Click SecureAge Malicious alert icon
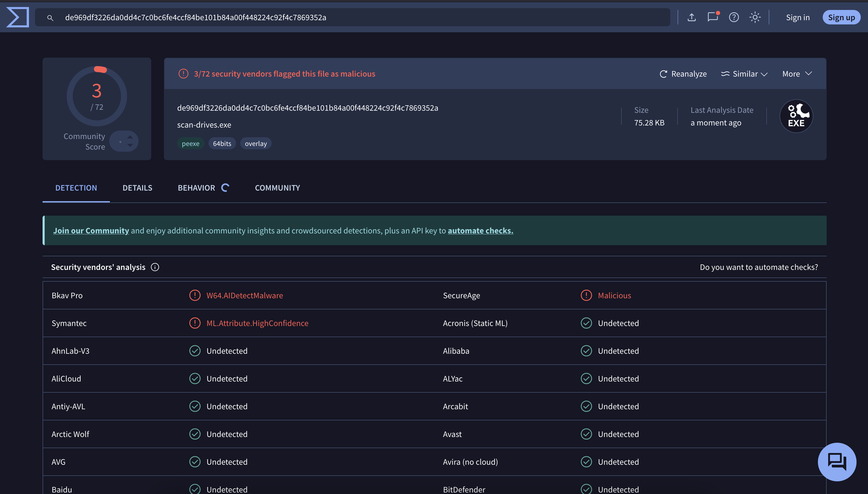This screenshot has height=494, width=868. [586, 295]
